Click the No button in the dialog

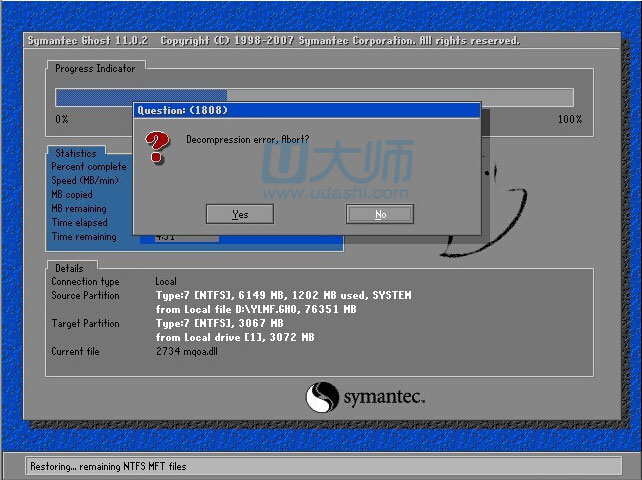point(380,214)
